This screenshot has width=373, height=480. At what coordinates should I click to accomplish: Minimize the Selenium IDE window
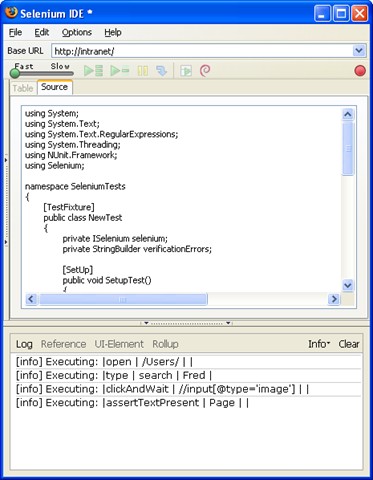[322, 13]
